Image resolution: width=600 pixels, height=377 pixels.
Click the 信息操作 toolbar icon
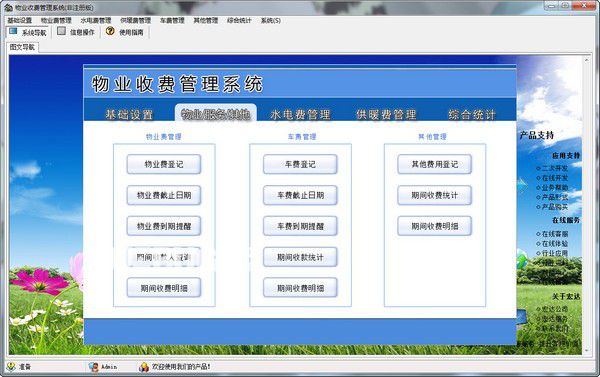(x=61, y=31)
